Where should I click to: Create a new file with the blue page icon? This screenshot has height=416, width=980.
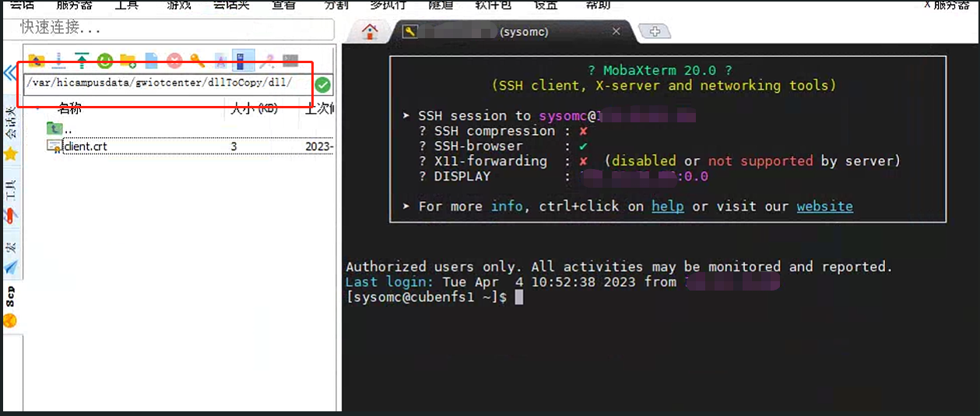coord(151,60)
